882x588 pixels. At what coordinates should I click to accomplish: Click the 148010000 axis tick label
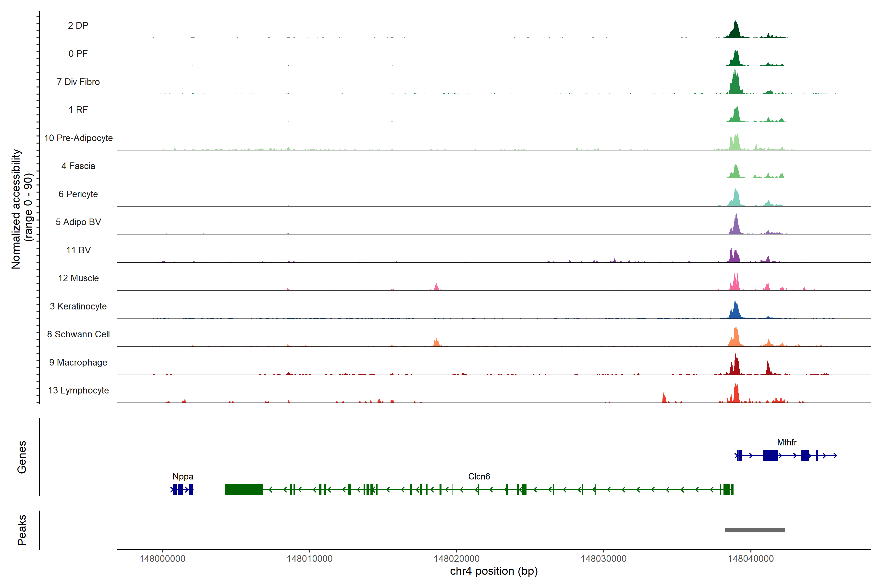click(309, 559)
